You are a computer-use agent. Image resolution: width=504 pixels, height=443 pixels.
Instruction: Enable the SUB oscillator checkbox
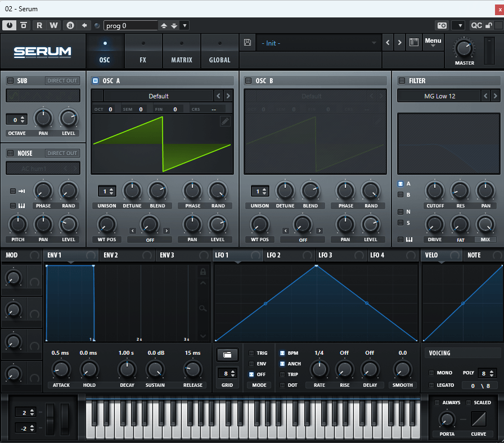[10, 80]
